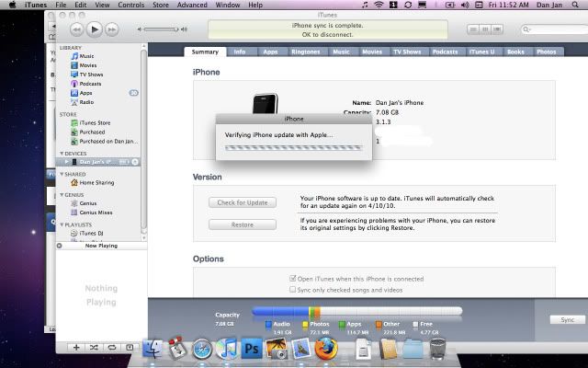Screen dimensions: 588x368
Task: Skip back with the previous track button
Action: pos(76,29)
